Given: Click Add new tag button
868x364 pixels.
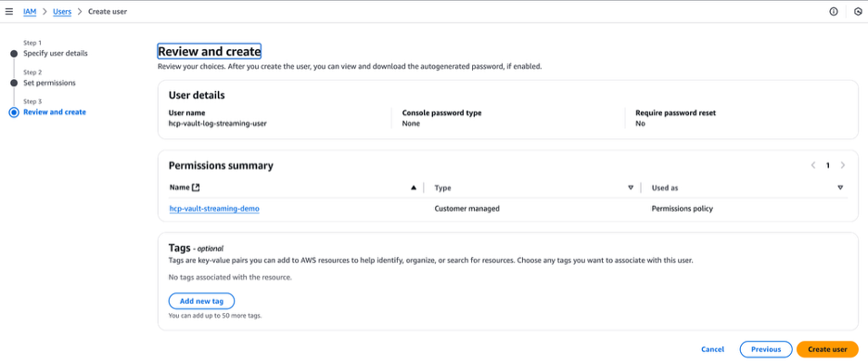Looking at the screenshot, I should click(201, 301).
